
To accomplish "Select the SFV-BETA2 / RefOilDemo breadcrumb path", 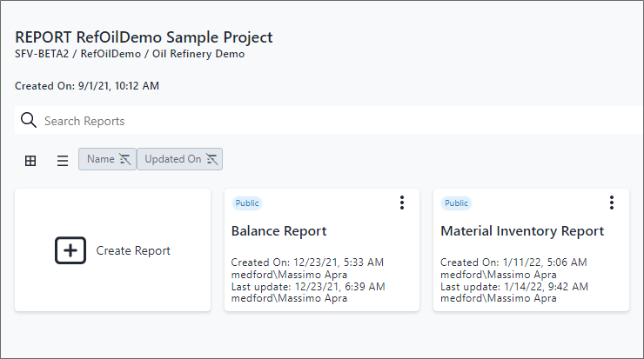I will coord(130,54).
